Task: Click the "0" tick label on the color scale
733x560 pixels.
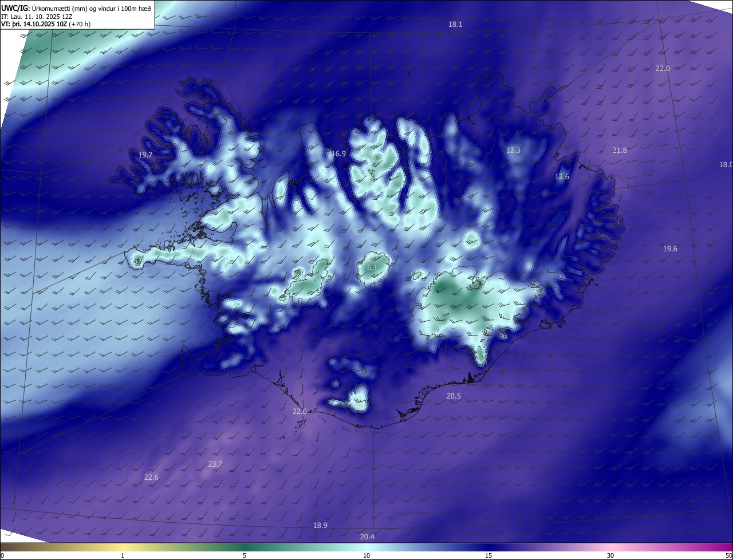Action: point(2,555)
